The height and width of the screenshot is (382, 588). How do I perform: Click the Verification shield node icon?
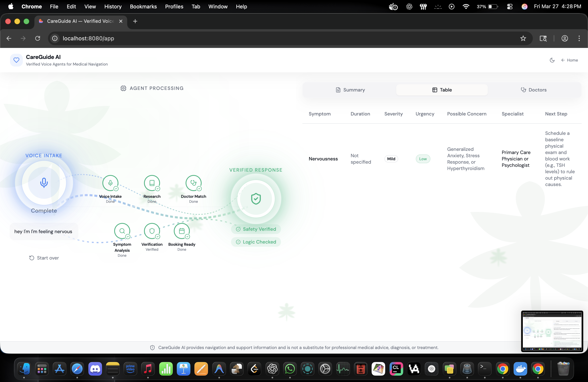(x=152, y=231)
